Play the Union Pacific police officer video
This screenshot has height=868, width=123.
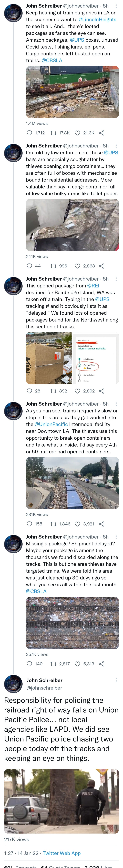pyautogui.click(x=61, y=801)
